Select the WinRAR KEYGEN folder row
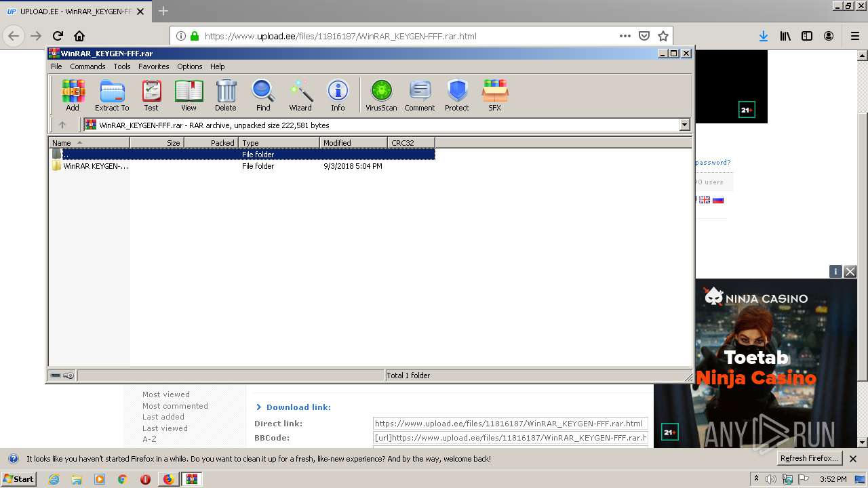 click(x=242, y=166)
